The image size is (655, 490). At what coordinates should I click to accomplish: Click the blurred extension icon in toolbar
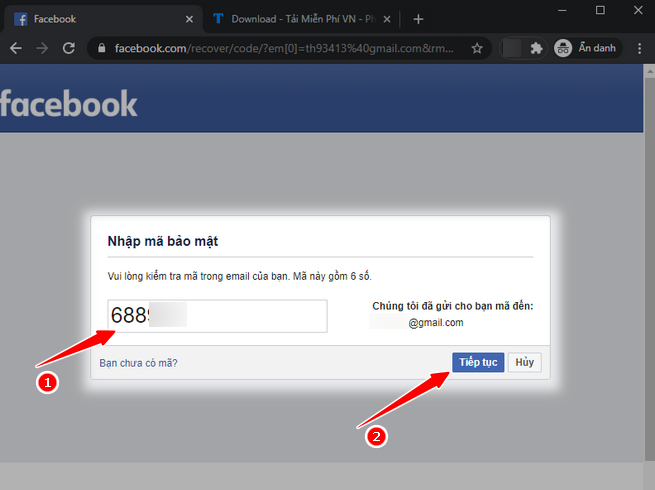coord(512,48)
